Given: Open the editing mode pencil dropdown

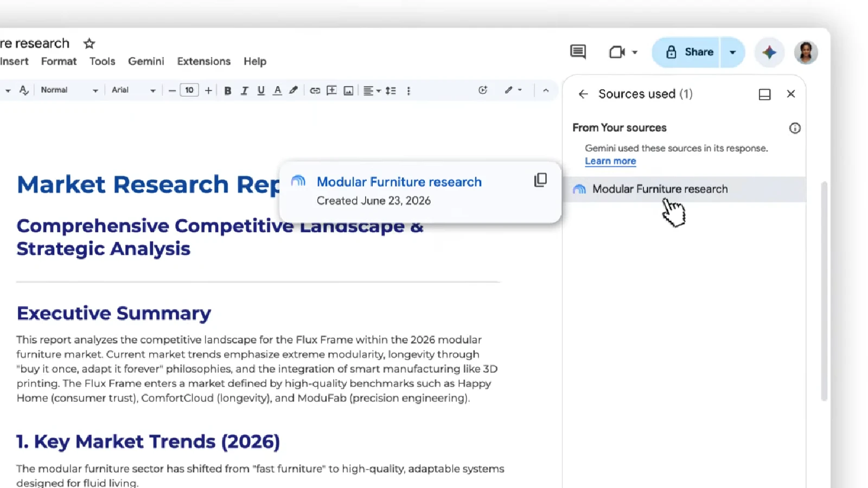Looking at the screenshot, I should (x=513, y=90).
